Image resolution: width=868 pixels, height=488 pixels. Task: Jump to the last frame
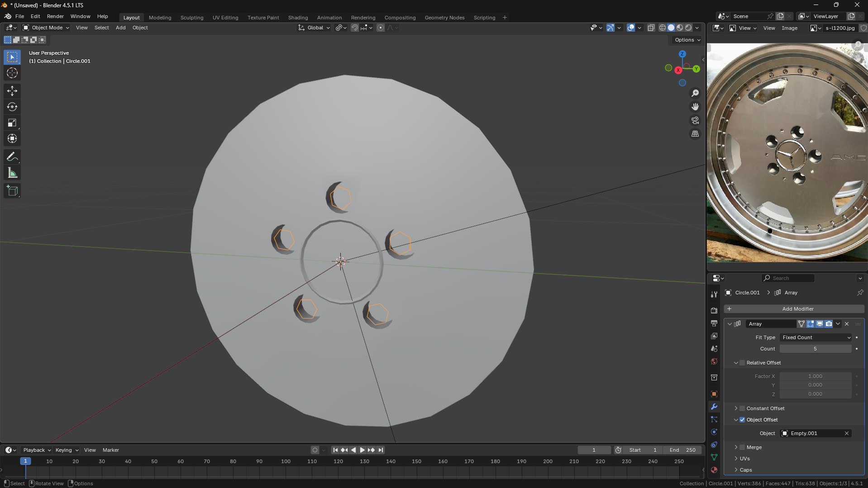[x=381, y=450]
